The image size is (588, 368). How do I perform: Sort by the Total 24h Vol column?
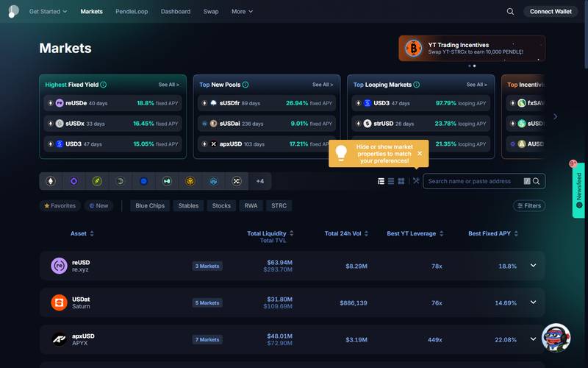click(x=346, y=233)
